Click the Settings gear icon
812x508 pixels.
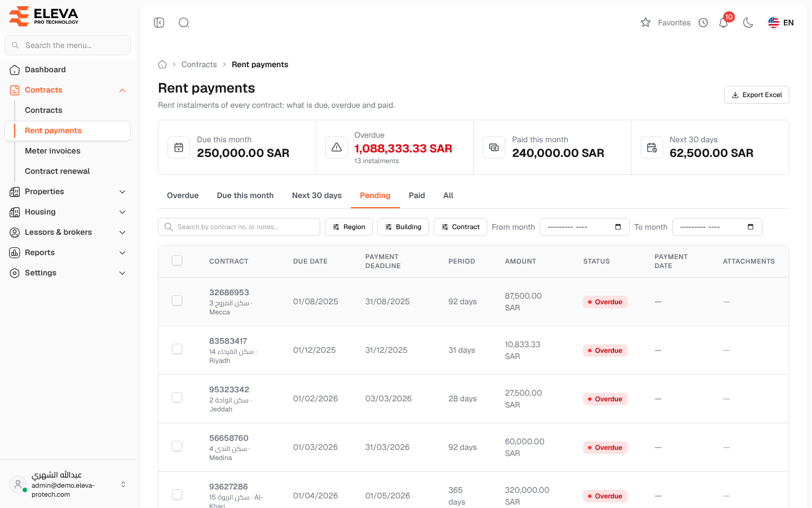coord(15,273)
